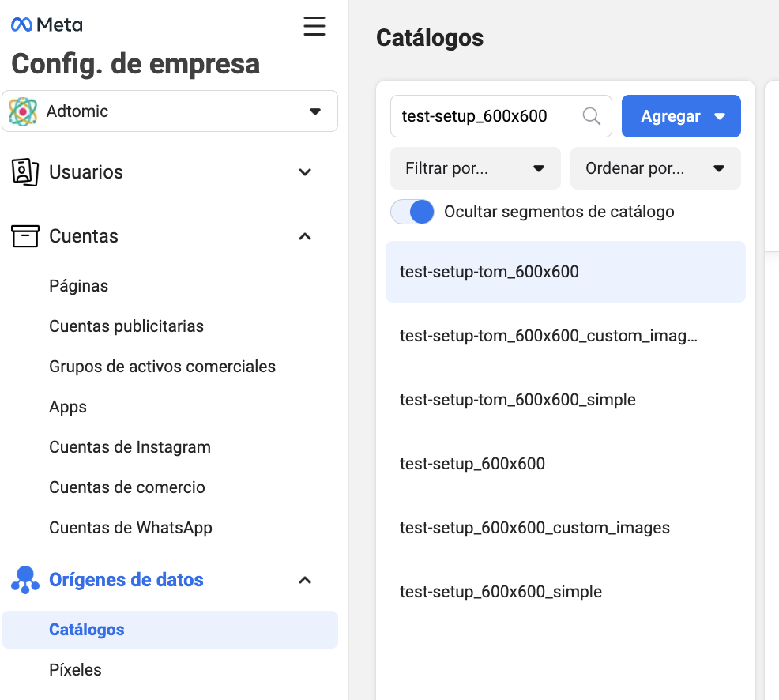Open the Filtrar por dropdown
Viewport: 779px width, 700px height.
[x=476, y=168]
